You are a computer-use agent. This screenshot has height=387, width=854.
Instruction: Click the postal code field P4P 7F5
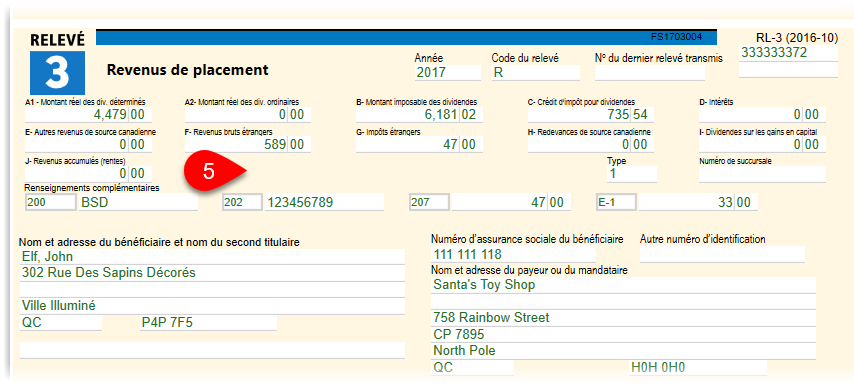tap(209, 323)
